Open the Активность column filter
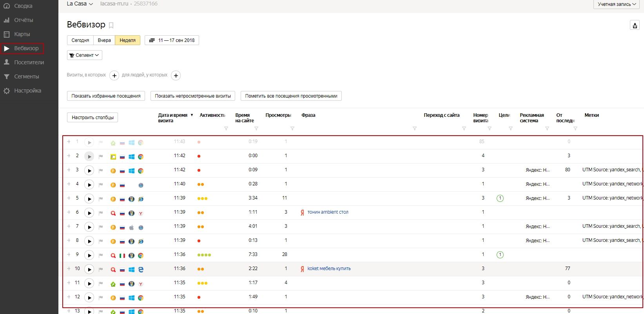The width and height of the screenshot is (644, 314). tap(226, 129)
